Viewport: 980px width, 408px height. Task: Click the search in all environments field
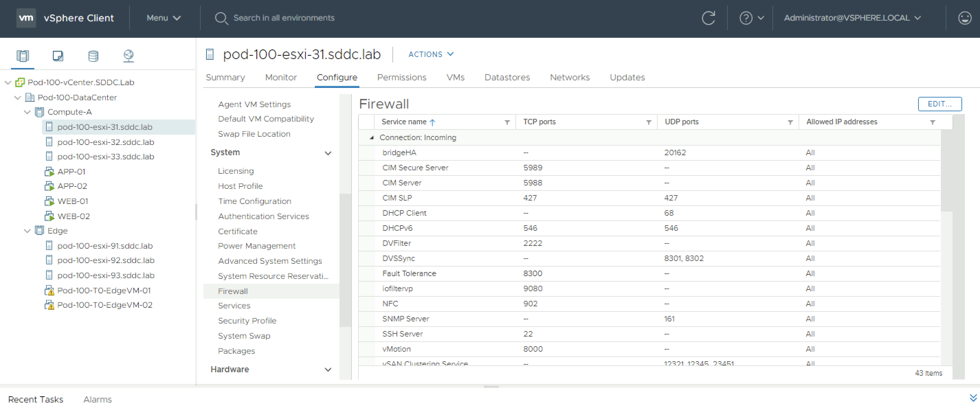(284, 18)
